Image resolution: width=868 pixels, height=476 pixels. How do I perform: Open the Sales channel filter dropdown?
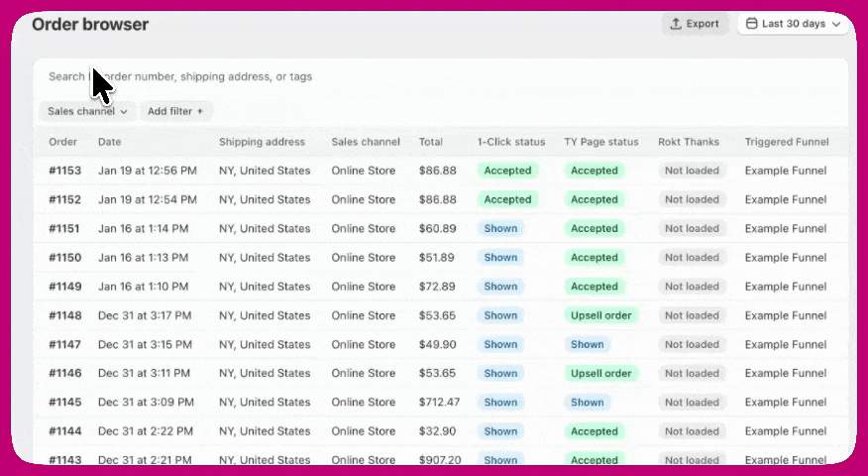click(87, 111)
